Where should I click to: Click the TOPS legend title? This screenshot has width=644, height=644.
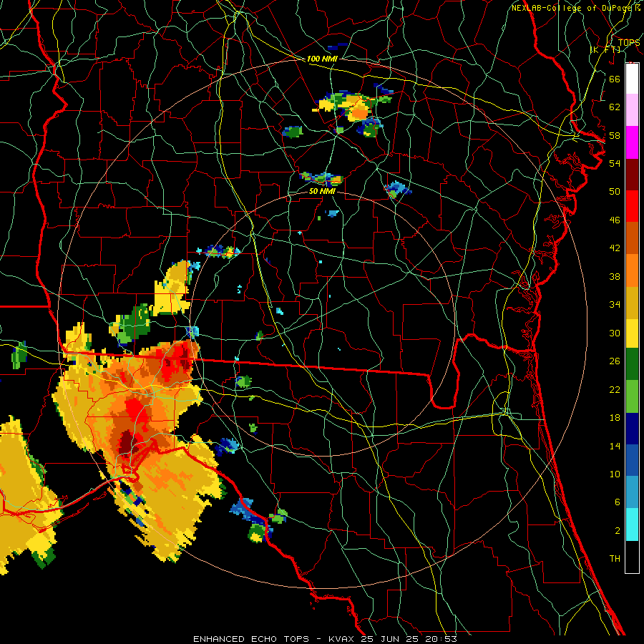[629, 43]
